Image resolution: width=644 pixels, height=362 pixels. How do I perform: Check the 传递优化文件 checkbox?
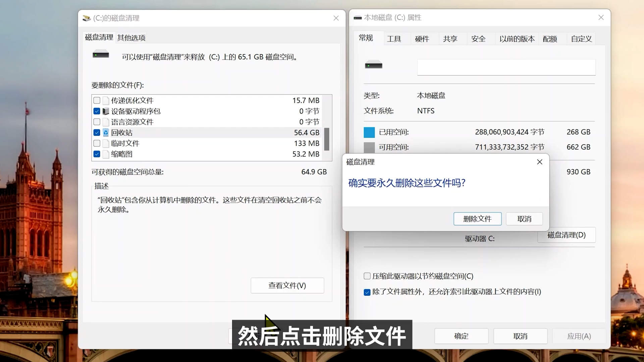point(97,100)
